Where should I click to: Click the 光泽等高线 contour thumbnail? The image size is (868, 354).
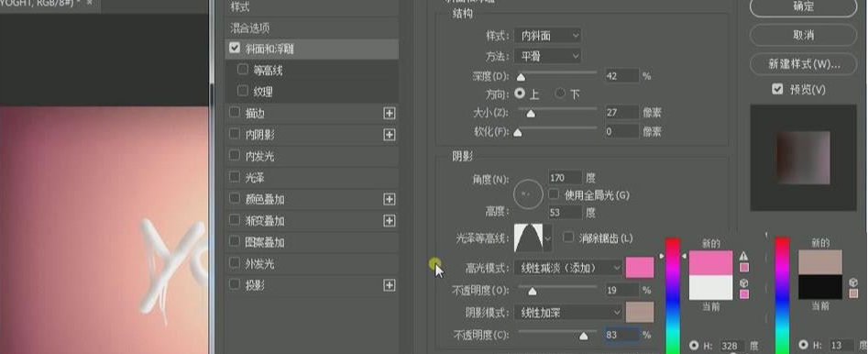[x=529, y=238]
